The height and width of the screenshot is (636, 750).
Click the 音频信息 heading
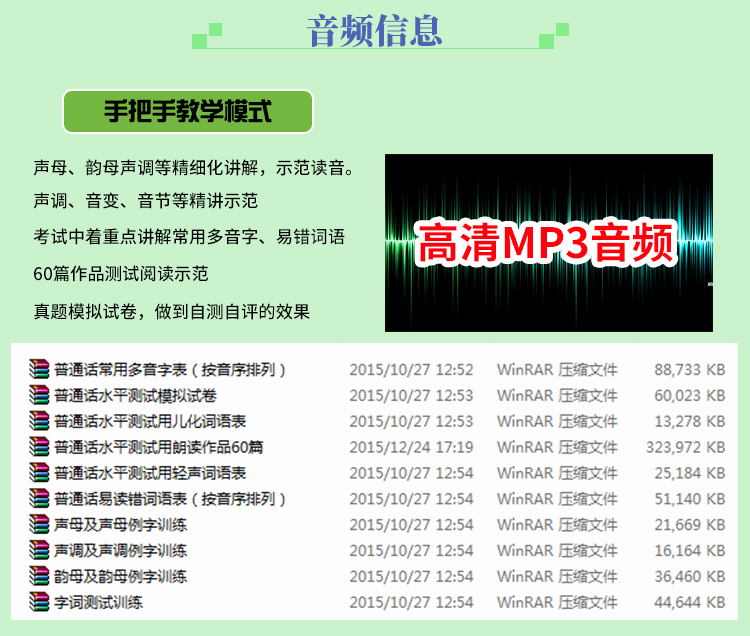(374, 32)
